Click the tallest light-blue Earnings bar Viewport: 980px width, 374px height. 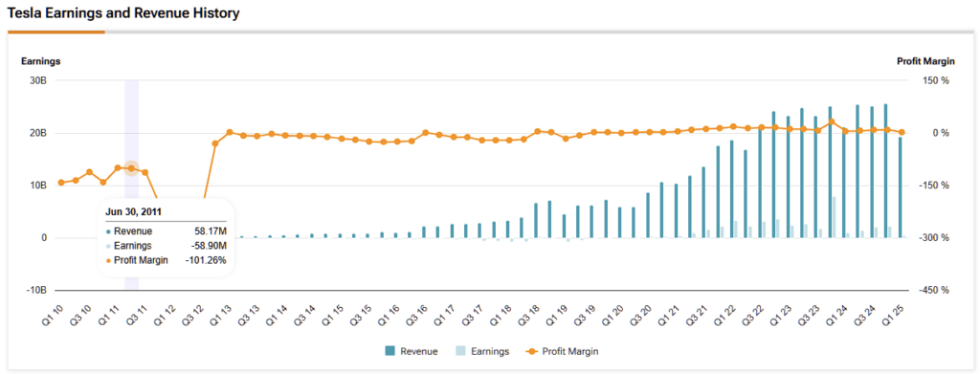(x=835, y=217)
